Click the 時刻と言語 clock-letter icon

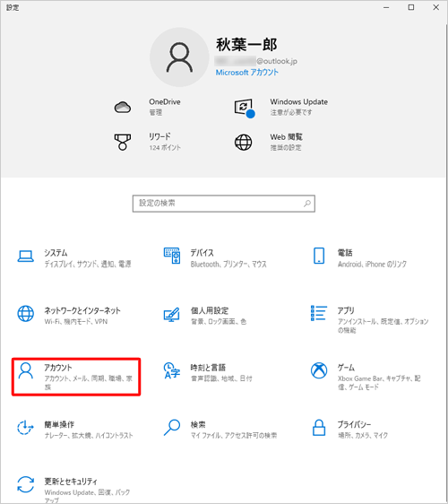pos(172,370)
